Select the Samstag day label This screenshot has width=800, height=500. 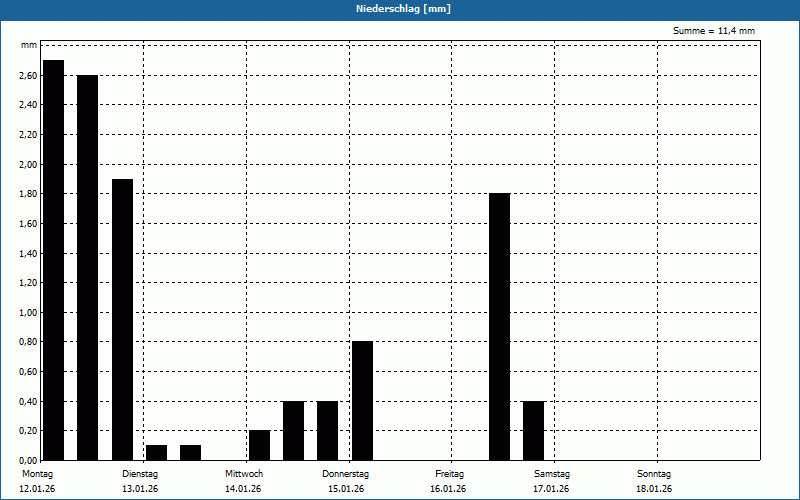click(x=552, y=474)
